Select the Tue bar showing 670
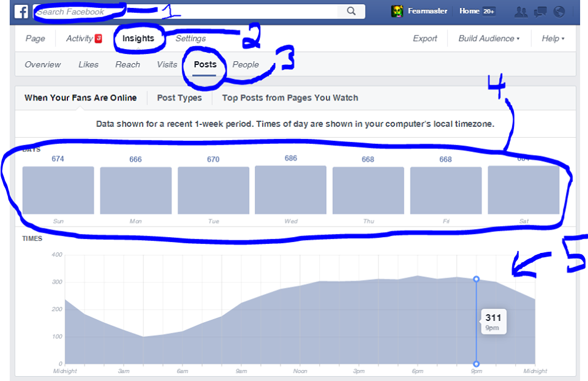The width and height of the screenshot is (588, 381). point(213,190)
